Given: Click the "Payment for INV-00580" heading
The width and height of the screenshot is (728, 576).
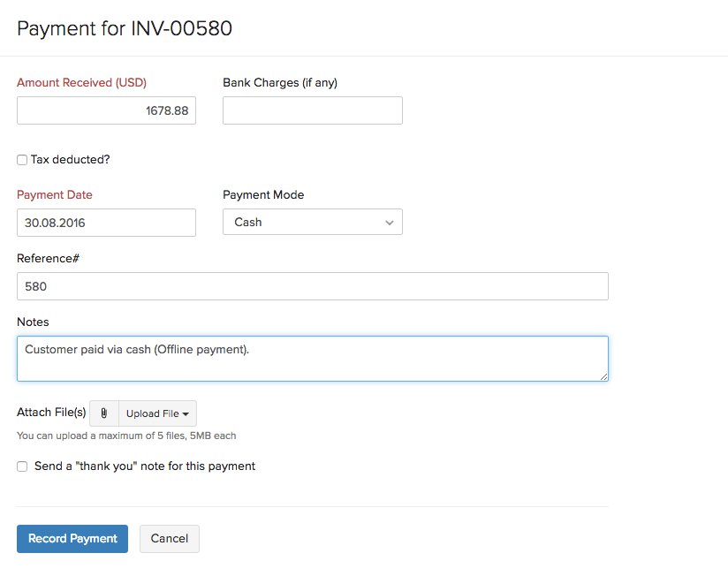Looking at the screenshot, I should tap(125, 28).
